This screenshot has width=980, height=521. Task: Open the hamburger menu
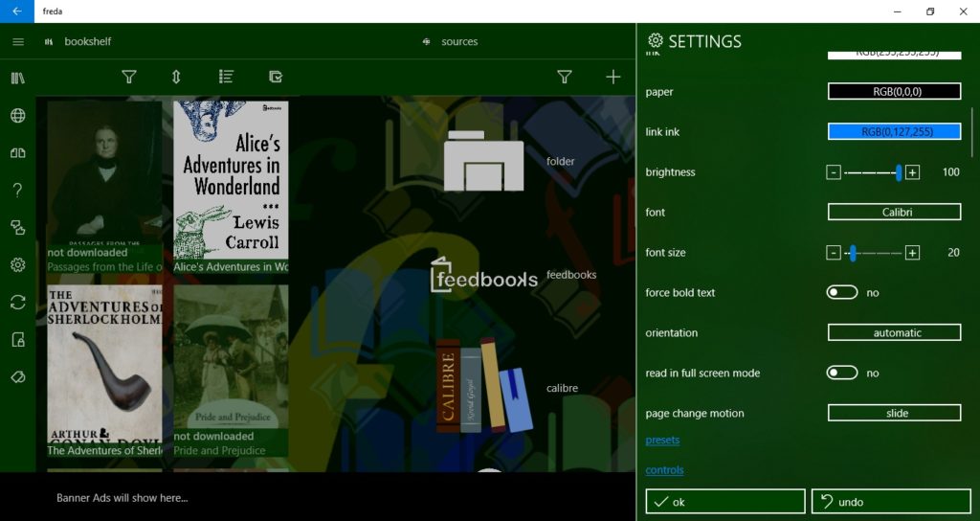[x=18, y=42]
